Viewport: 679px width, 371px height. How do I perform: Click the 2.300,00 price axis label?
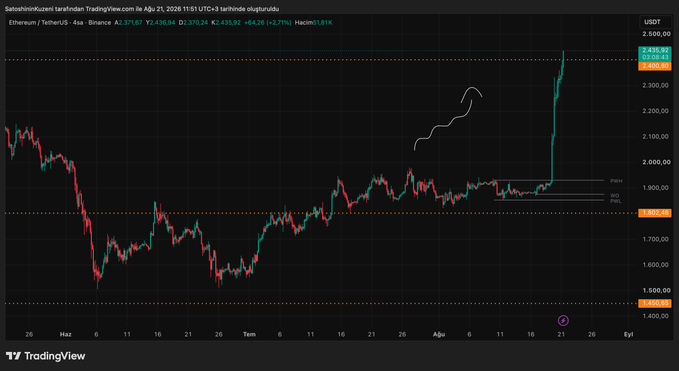[x=656, y=85]
